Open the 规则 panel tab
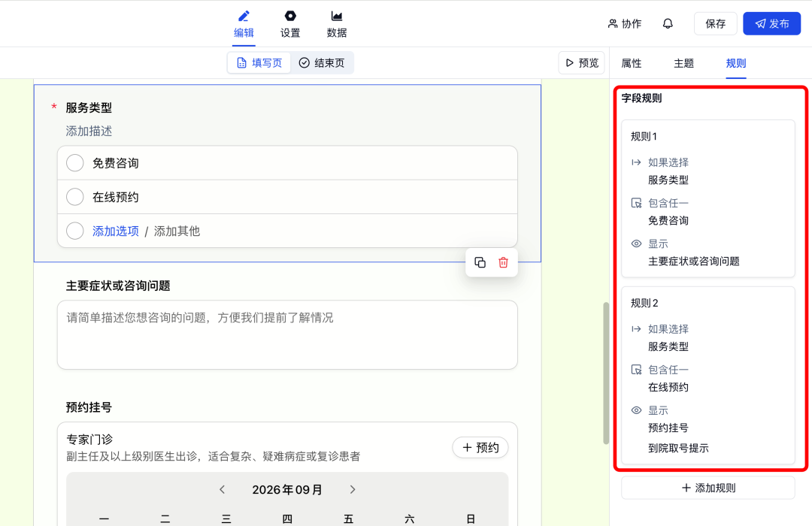This screenshot has width=812, height=526. (736, 63)
